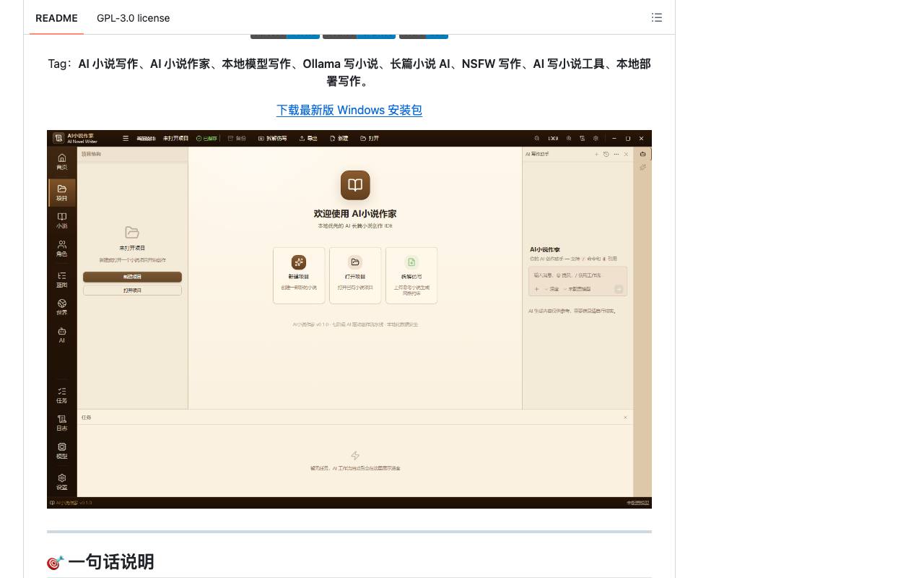
Task: Click the bold tag text NSFW 写作
Action: (x=492, y=64)
